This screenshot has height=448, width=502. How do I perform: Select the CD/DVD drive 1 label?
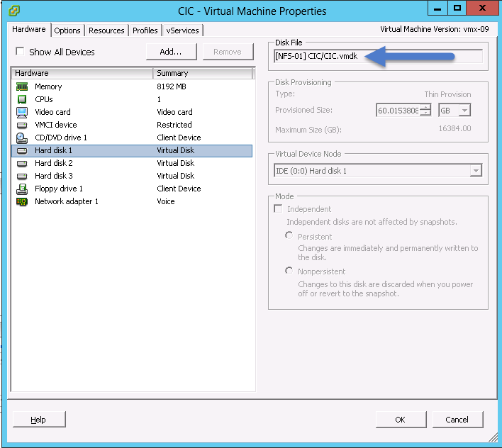point(61,138)
